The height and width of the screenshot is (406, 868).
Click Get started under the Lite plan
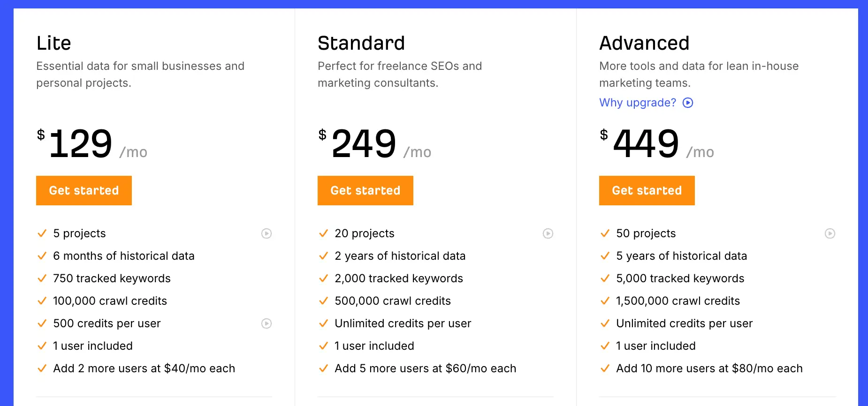click(x=84, y=190)
